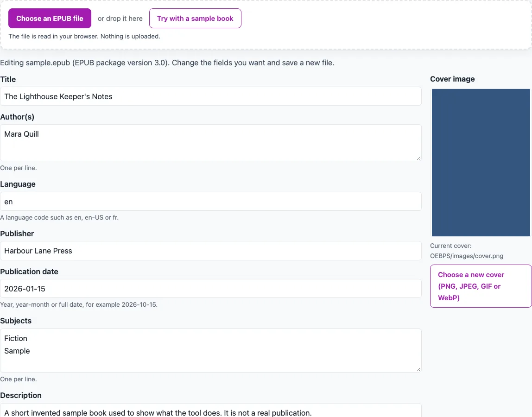Click the Author(s) field label

pos(17,117)
